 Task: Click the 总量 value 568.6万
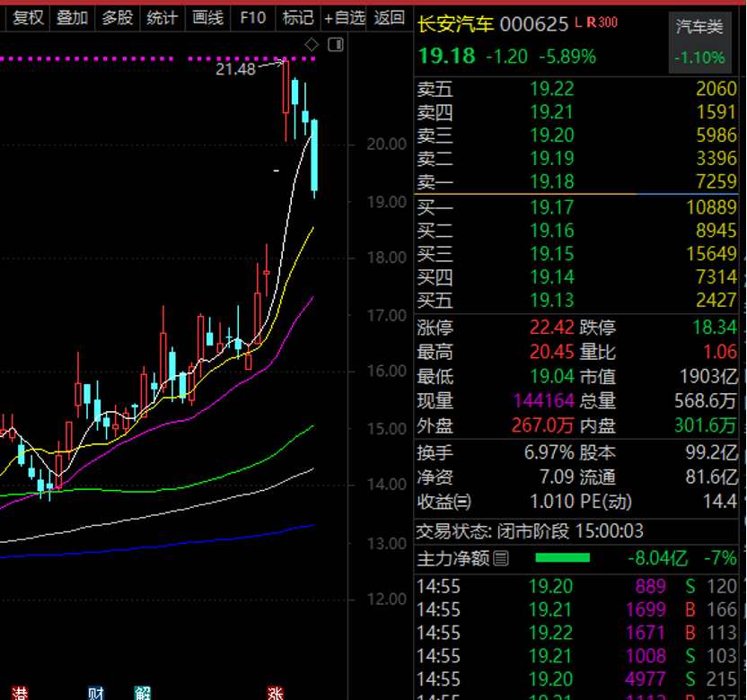click(x=706, y=401)
